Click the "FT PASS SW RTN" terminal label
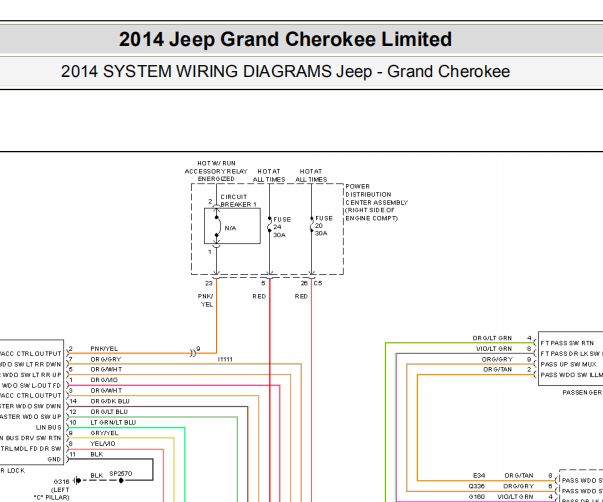603x502 pixels. click(567, 343)
